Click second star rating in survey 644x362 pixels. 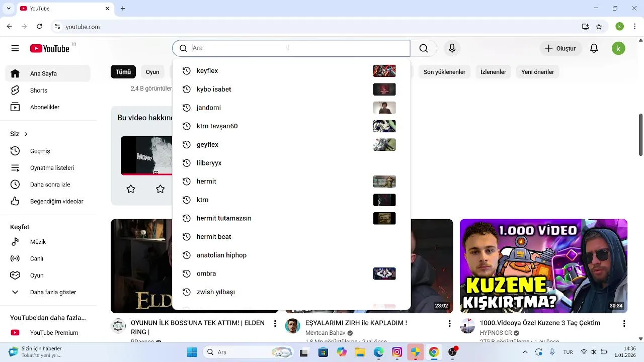160,189
